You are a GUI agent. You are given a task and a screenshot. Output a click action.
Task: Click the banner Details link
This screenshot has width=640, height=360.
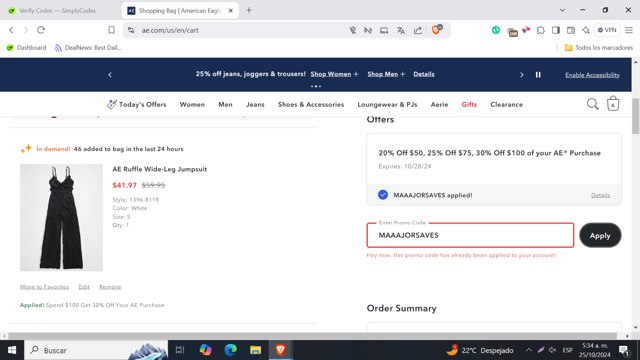coord(424,74)
